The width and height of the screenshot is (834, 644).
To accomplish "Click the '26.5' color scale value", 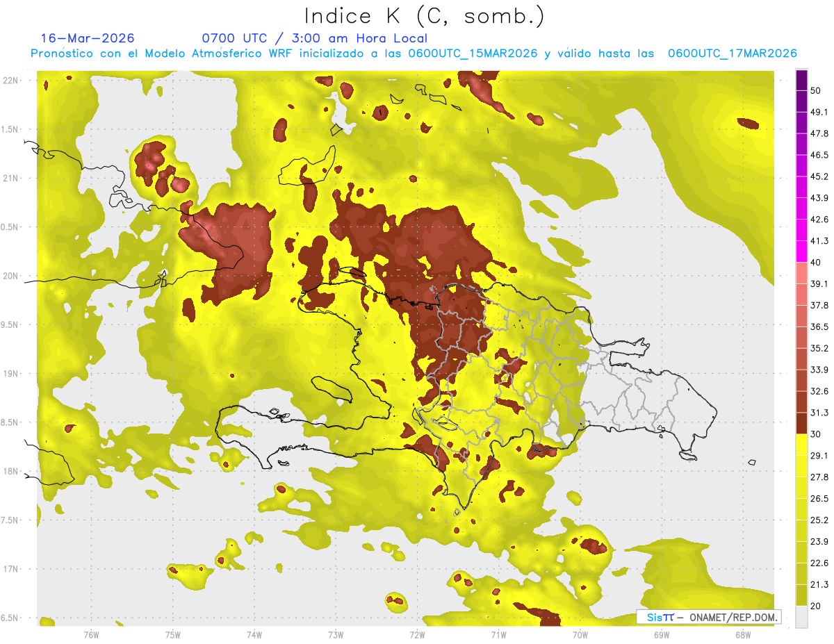I will click(x=819, y=498).
